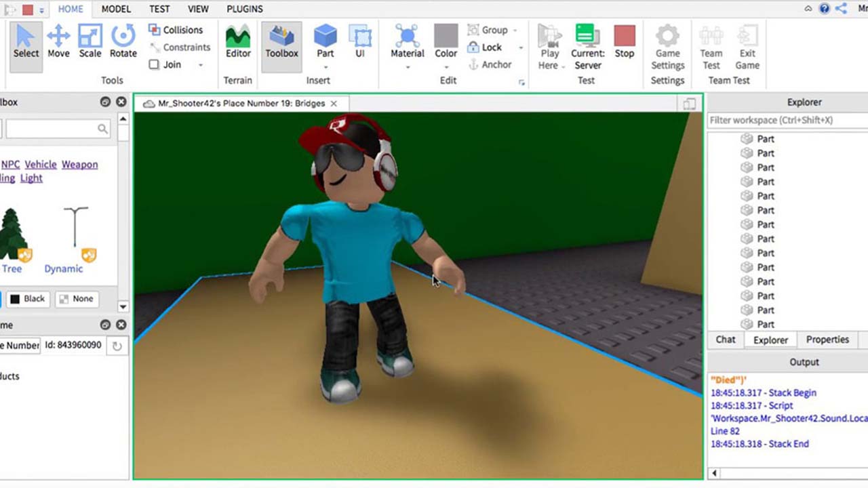Image resolution: width=868 pixels, height=488 pixels.
Task: Expand the Material dropdown arrow
Action: click(408, 67)
